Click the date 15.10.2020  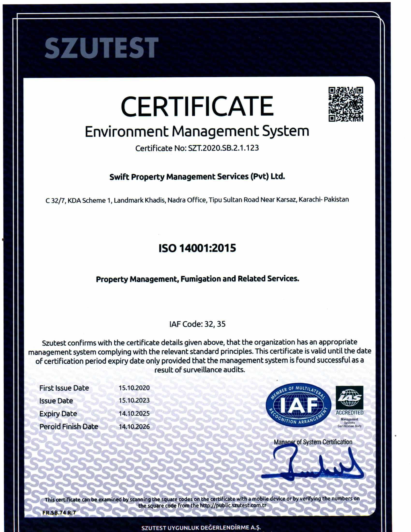pyautogui.click(x=134, y=388)
